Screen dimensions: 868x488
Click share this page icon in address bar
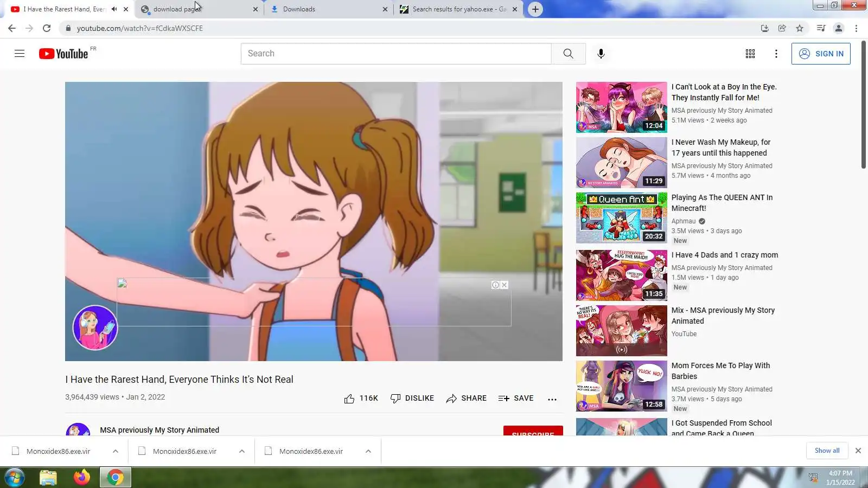click(x=782, y=28)
